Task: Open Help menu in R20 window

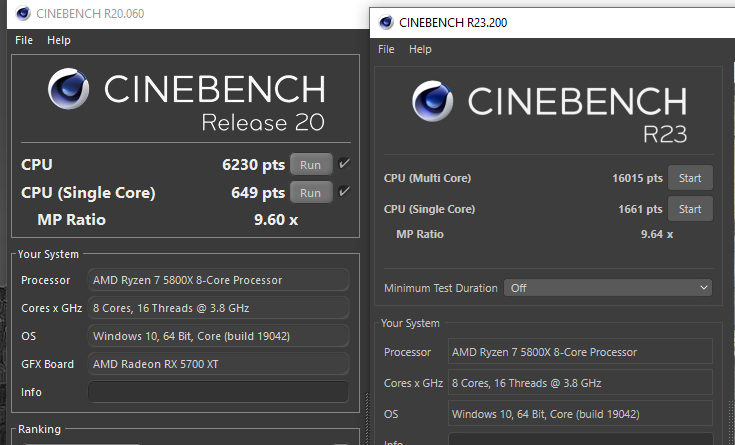Action: (59, 40)
